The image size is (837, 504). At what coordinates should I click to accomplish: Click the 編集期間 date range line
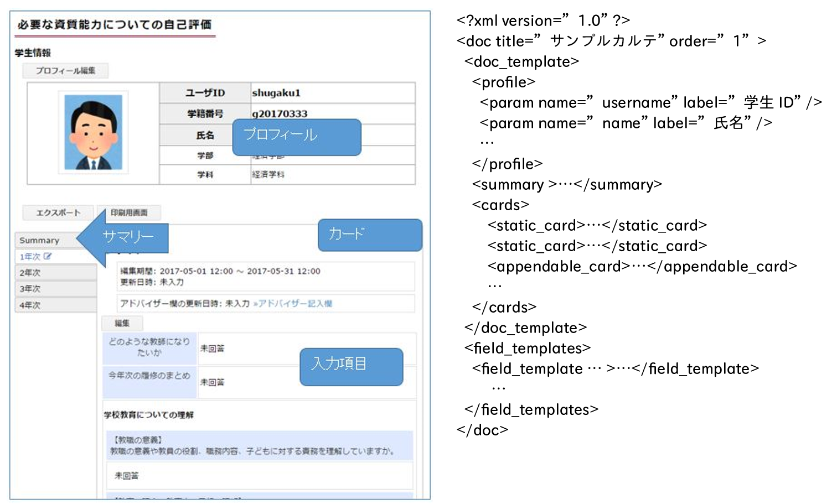(220, 271)
